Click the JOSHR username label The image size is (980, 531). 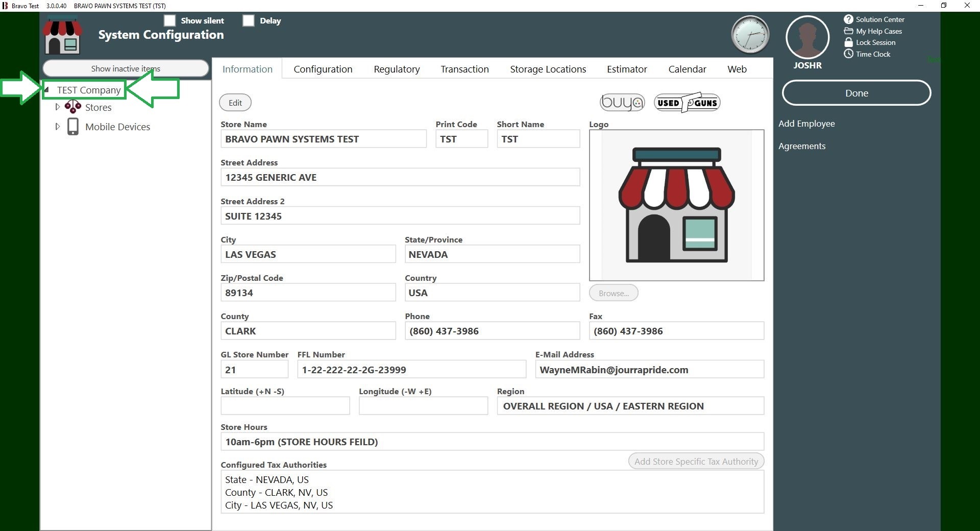click(807, 65)
